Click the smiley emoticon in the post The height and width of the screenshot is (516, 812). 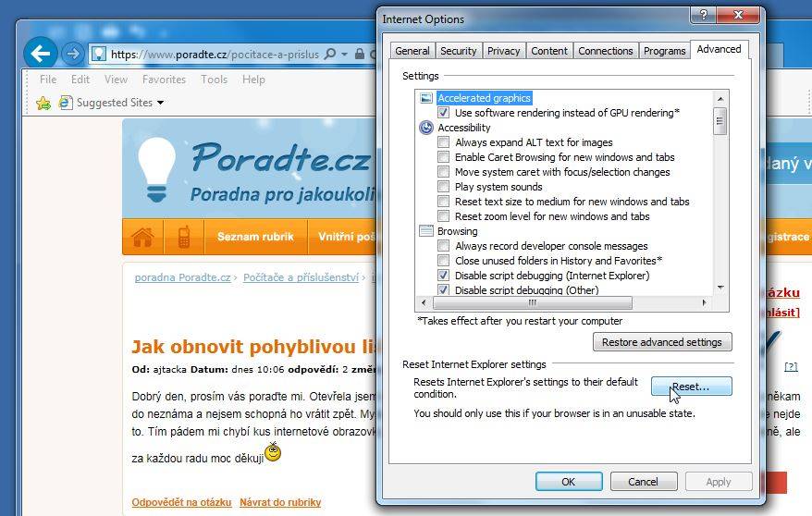[273, 452]
